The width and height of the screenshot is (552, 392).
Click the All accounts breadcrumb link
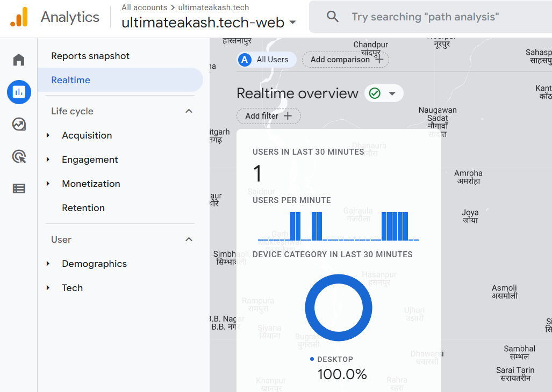tap(144, 8)
